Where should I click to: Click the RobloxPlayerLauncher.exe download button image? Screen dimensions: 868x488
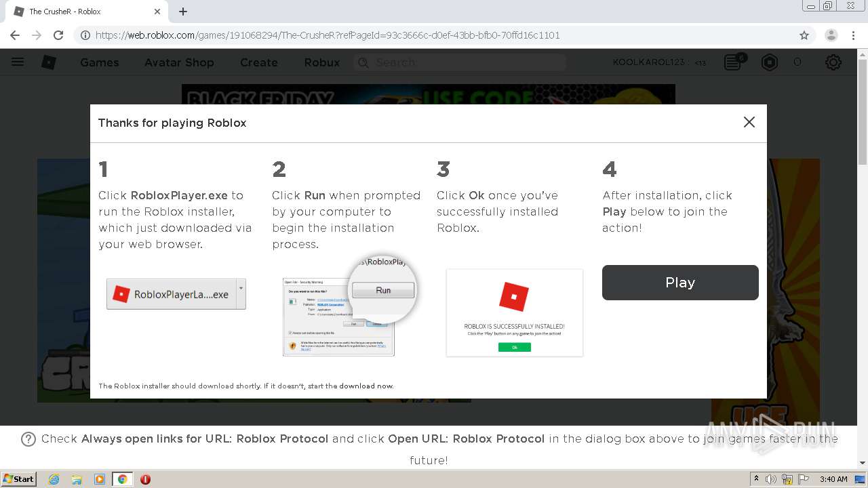[x=176, y=294]
